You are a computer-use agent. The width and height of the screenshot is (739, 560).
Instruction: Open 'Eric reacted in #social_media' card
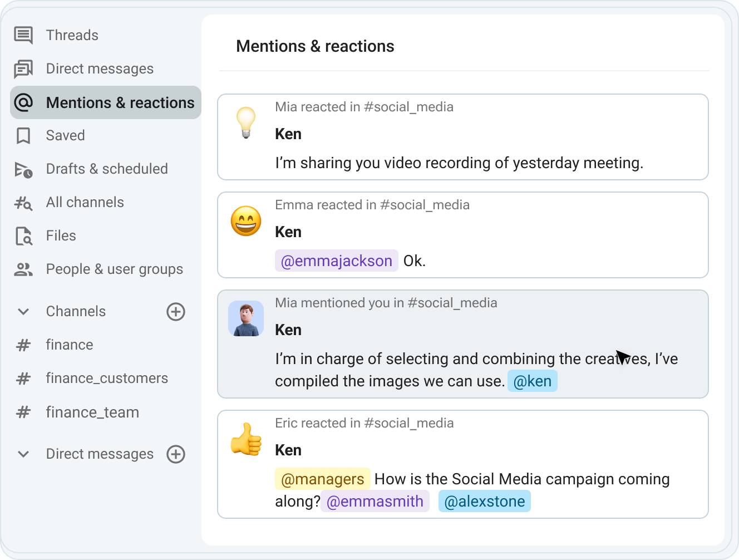click(x=463, y=464)
